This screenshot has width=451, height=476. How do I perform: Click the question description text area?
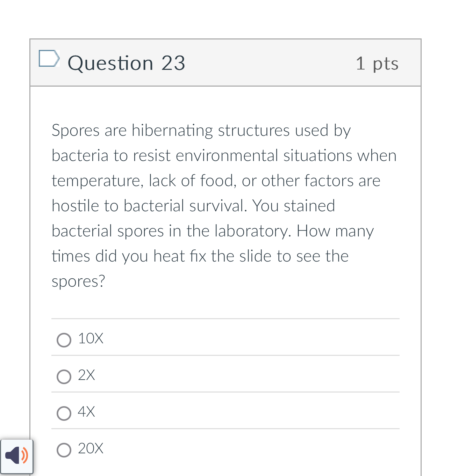point(224,206)
